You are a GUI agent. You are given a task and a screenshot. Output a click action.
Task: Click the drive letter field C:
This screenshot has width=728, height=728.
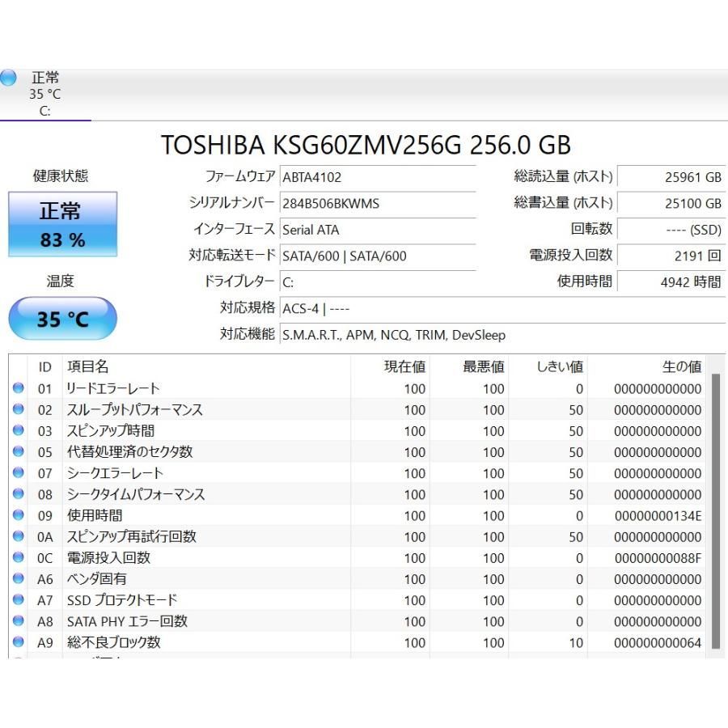(x=378, y=282)
